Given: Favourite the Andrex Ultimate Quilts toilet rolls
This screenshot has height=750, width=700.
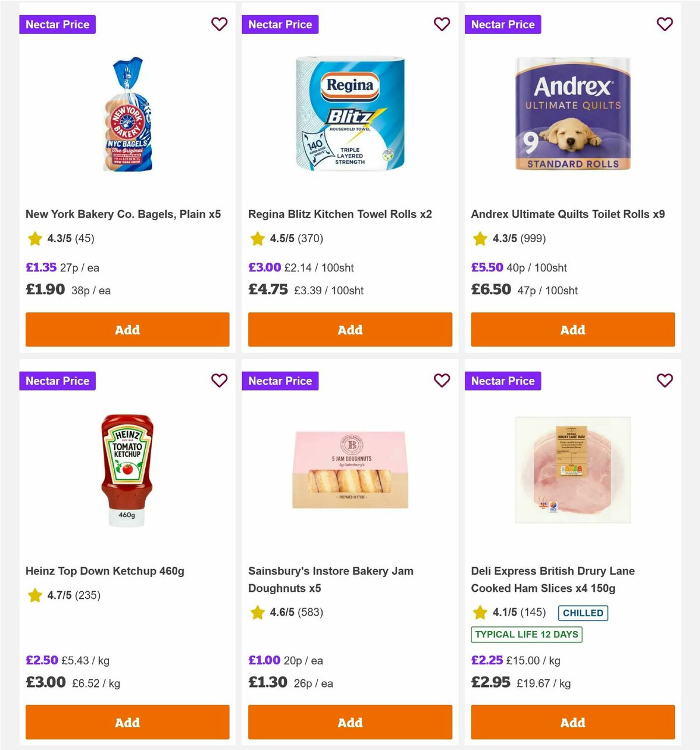Looking at the screenshot, I should tap(664, 24).
